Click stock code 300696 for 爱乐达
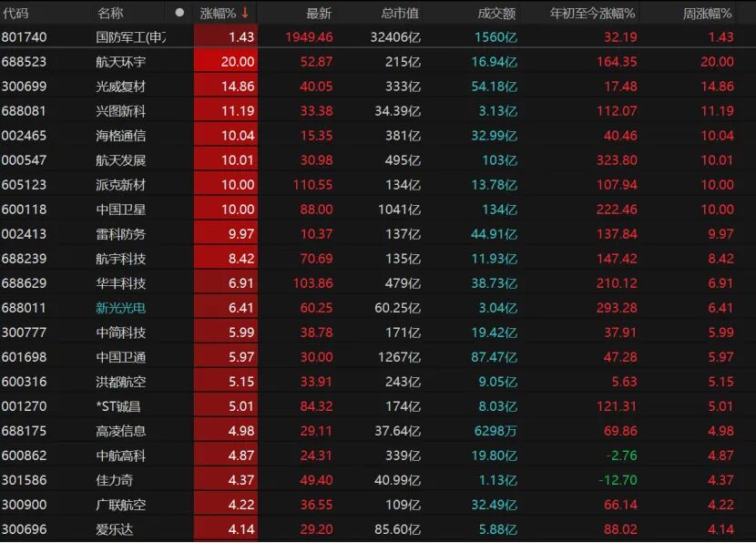 coord(25,529)
